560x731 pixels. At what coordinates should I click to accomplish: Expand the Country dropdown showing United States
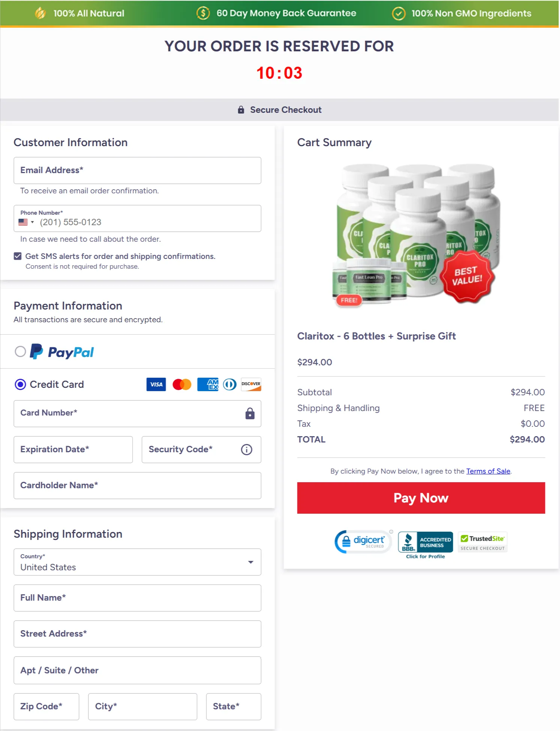(250, 562)
